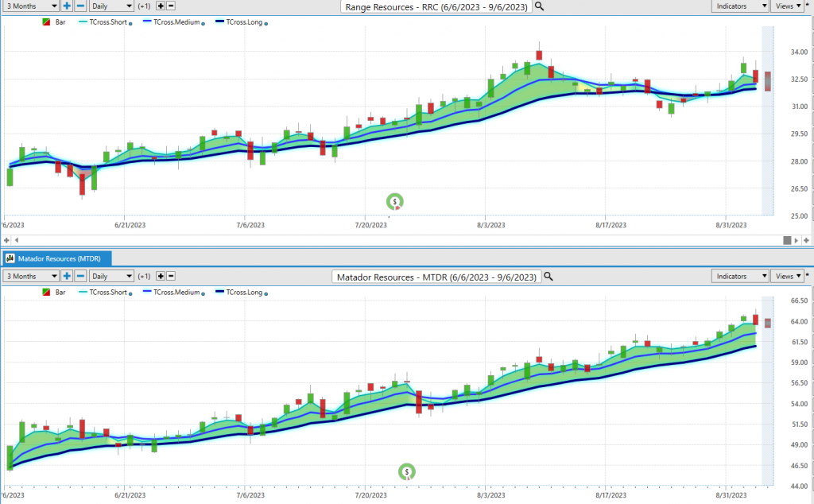This screenshot has height=504, width=814.
Task: Click the right scroll arrow below the RRC chart
Action: (x=797, y=240)
